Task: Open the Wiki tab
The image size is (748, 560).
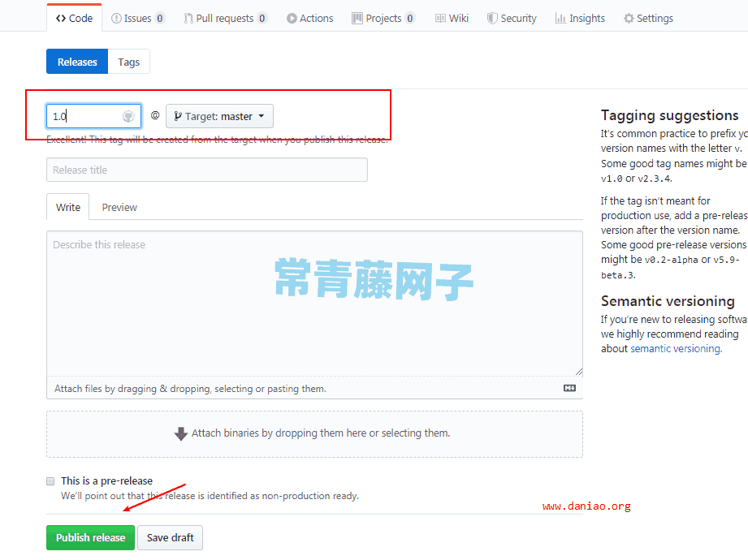Action: tap(452, 18)
